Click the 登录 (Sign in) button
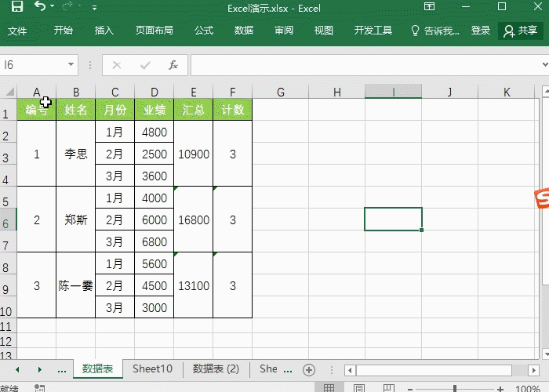The width and height of the screenshot is (549, 392). pos(481,31)
